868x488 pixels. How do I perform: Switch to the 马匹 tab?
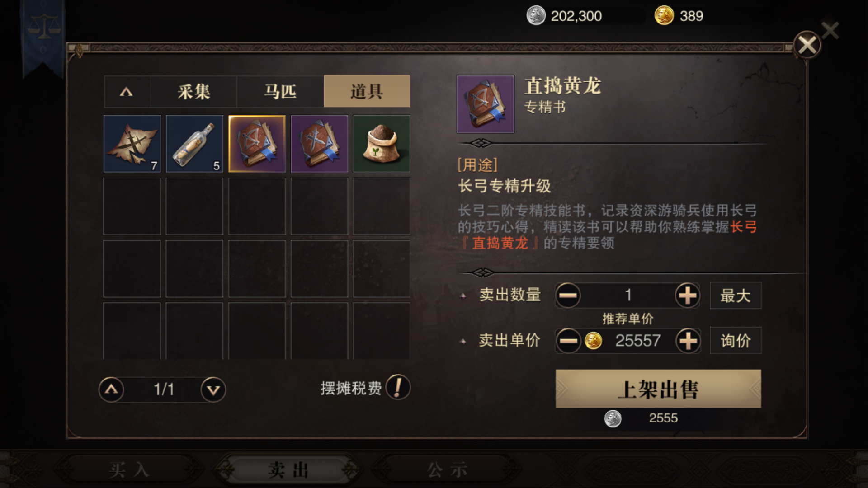coord(280,92)
